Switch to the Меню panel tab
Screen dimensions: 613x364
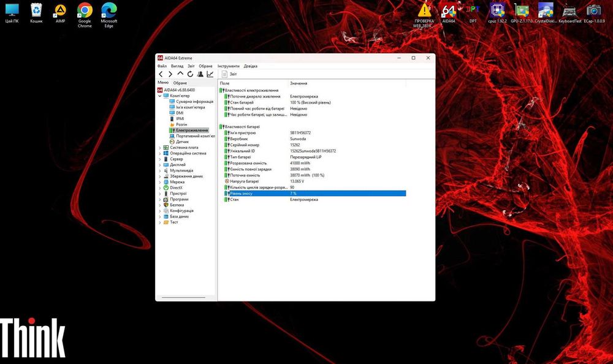coord(163,83)
